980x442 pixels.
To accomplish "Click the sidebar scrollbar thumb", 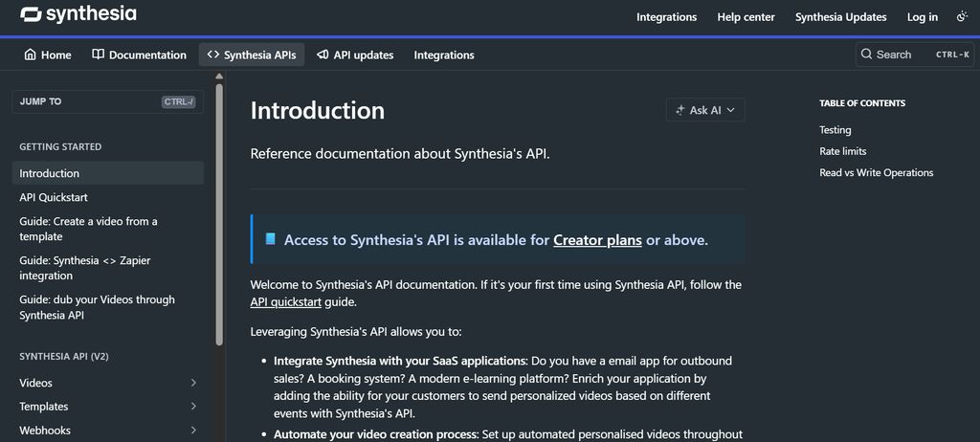I will 219,213.
